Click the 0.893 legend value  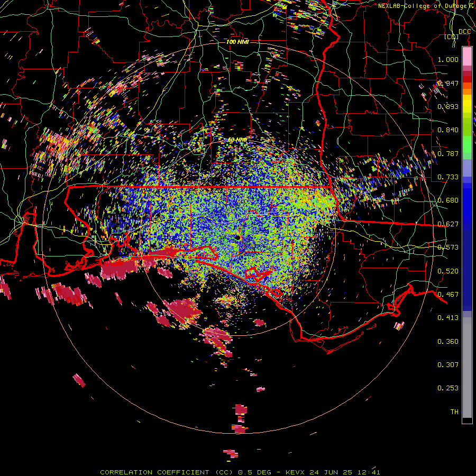click(x=448, y=106)
